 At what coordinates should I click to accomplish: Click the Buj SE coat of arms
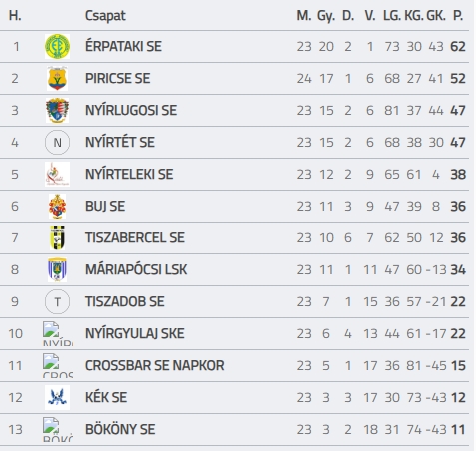click(x=57, y=207)
